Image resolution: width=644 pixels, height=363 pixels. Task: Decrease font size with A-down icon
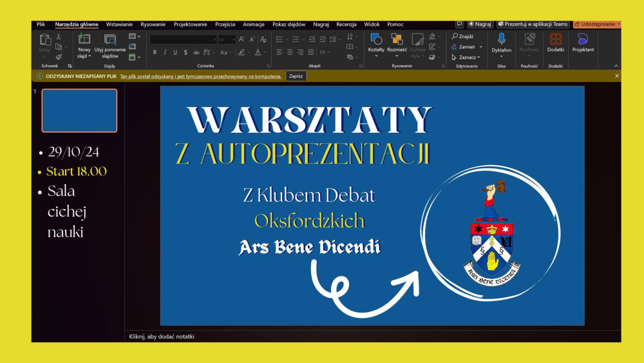coord(252,39)
